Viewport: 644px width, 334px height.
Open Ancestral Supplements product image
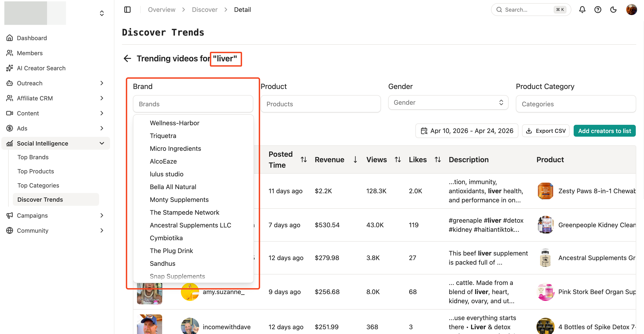[545, 258]
